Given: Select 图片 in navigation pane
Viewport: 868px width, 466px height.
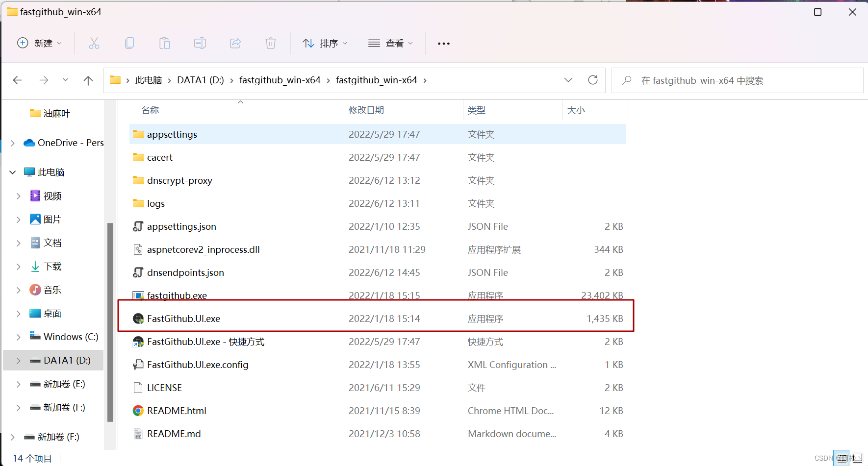Looking at the screenshot, I should pos(46,220).
